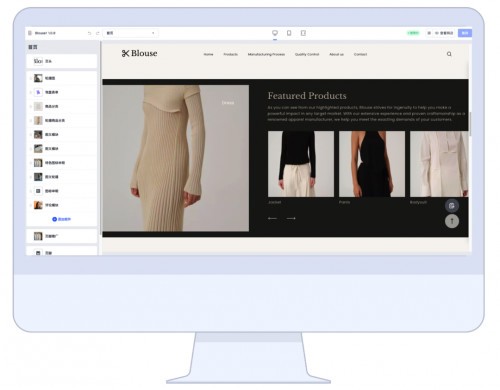The width and height of the screenshot is (500, 390).
Task: Click the floating clipboard form button
Action: (x=452, y=206)
